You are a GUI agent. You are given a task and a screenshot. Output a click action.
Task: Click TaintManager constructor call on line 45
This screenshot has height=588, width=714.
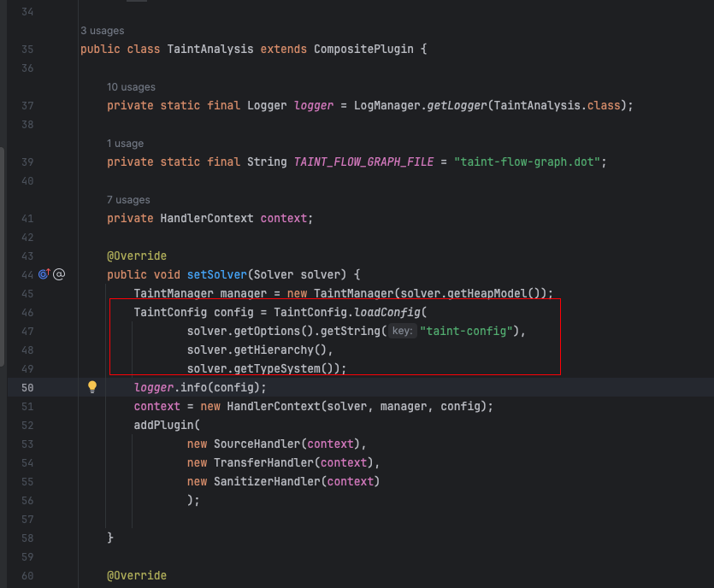[353, 293]
